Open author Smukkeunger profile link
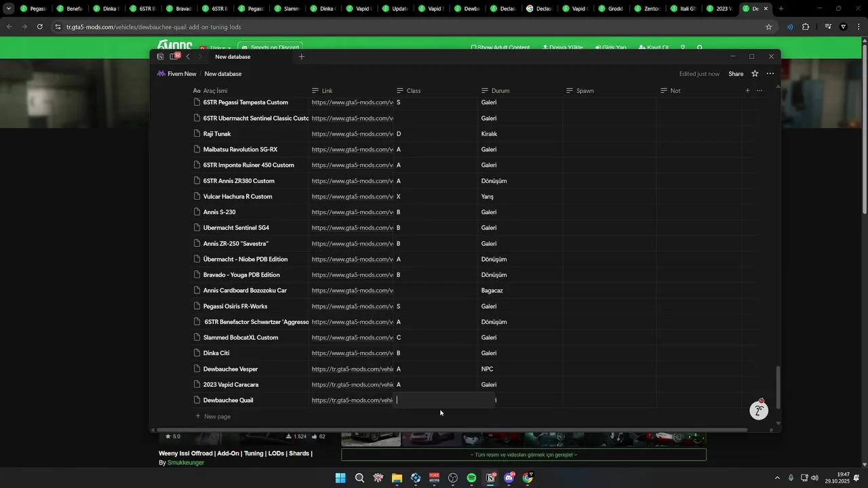Viewport: 868px width, 488px height. click(186, 463)
